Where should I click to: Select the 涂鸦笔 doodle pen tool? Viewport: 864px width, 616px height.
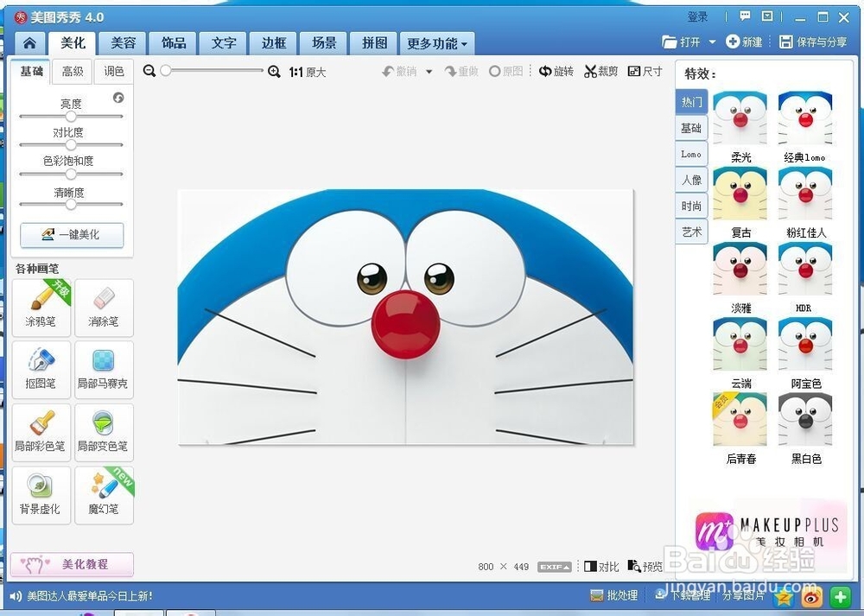41,308
